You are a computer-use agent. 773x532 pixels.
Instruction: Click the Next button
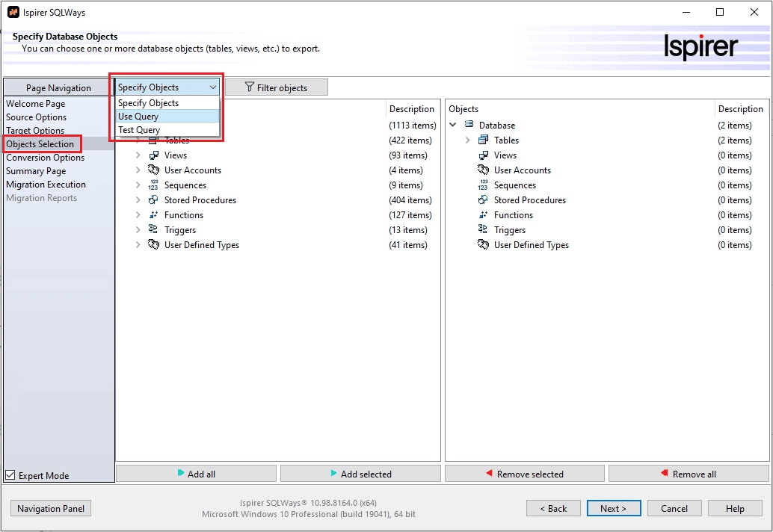612,509
